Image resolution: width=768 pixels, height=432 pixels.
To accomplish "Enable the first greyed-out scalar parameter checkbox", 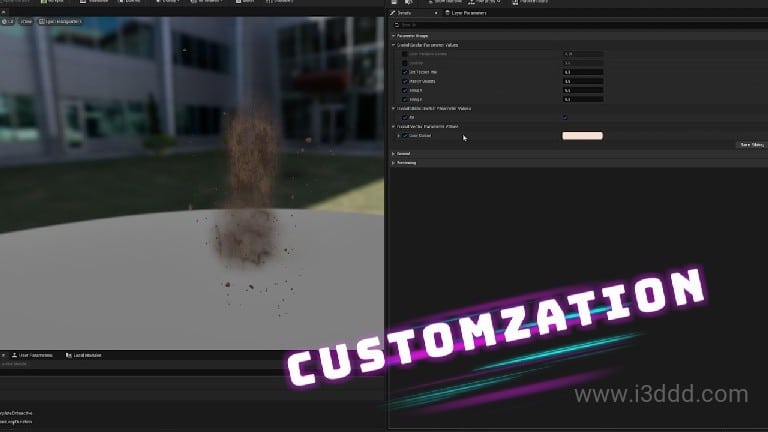I will pos(405,54).
